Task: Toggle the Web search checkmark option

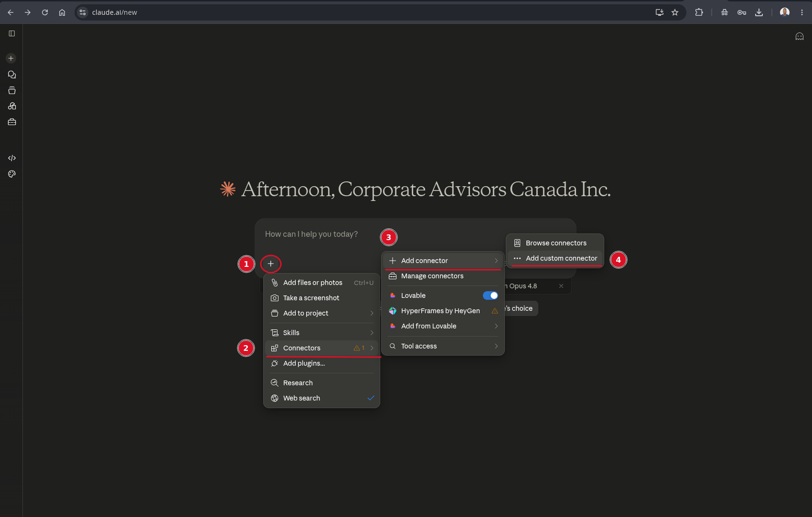Action: (322, 398)
